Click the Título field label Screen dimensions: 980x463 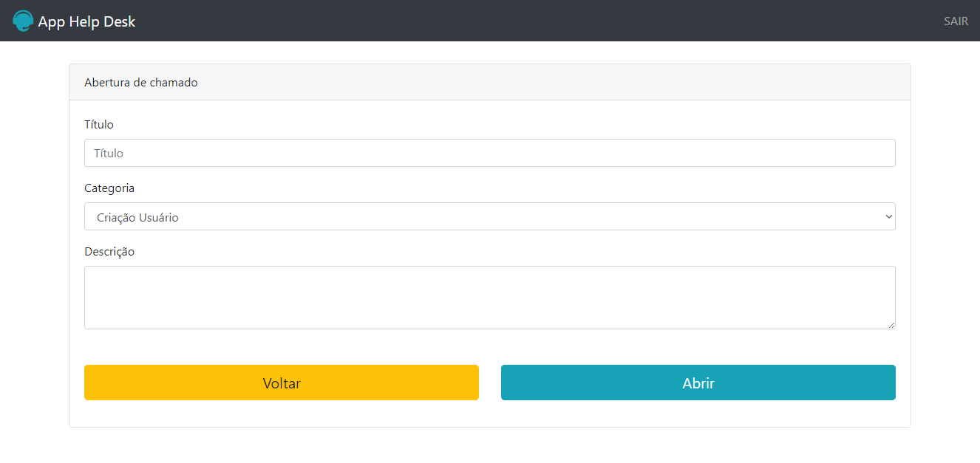[x=99, y=125]
